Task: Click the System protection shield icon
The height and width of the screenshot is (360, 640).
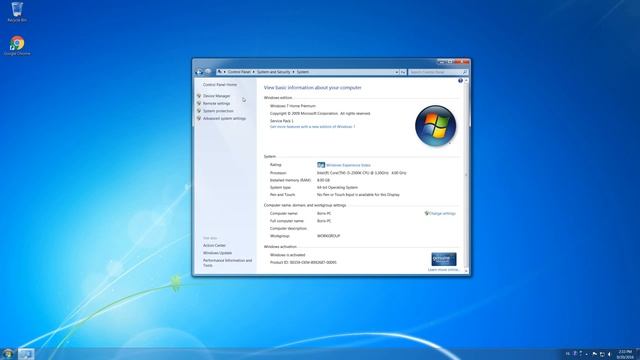Action: 199,111
